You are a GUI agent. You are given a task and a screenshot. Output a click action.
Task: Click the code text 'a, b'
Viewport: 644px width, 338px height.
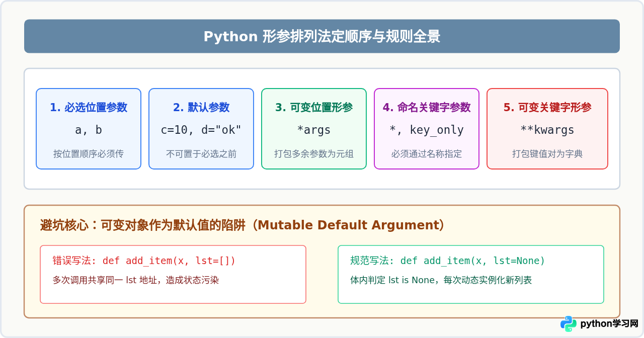tap(89, 130)
